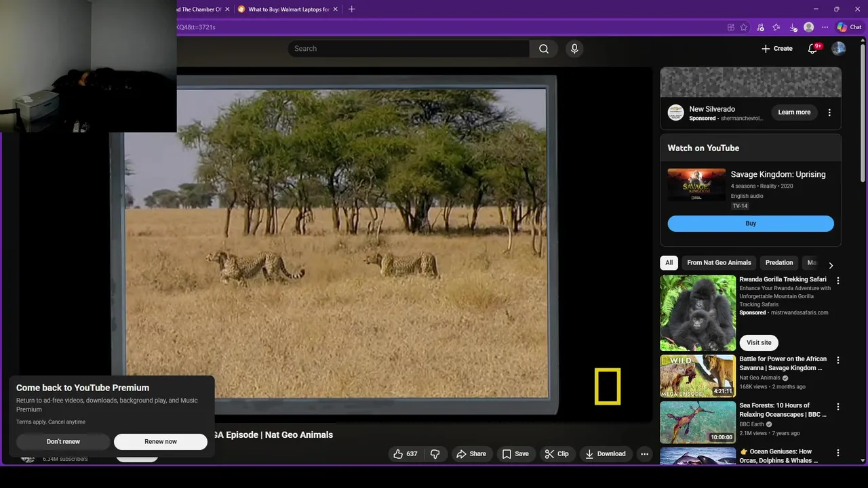Open Battle for Power video thumbnail
Image resolution: width=868 pixels, height=488 pixels.
698,376
